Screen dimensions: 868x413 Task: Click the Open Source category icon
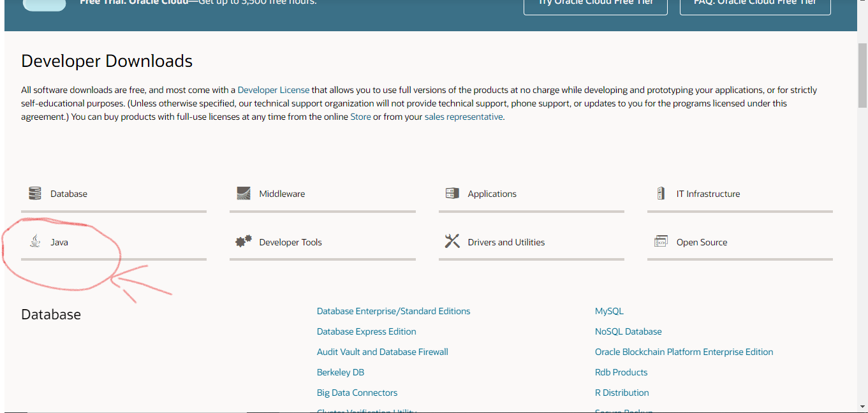(x=661, y=242)
